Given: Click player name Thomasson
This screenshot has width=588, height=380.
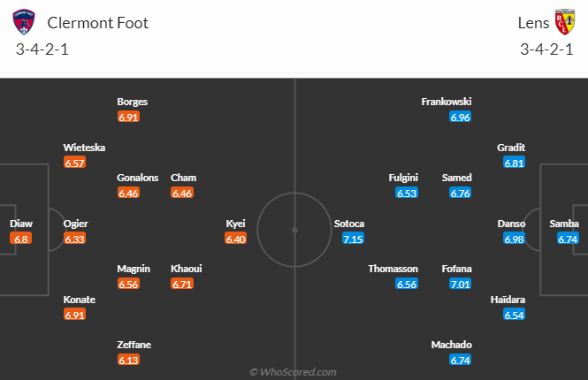Looking at the screenshot, I should 393,269.
